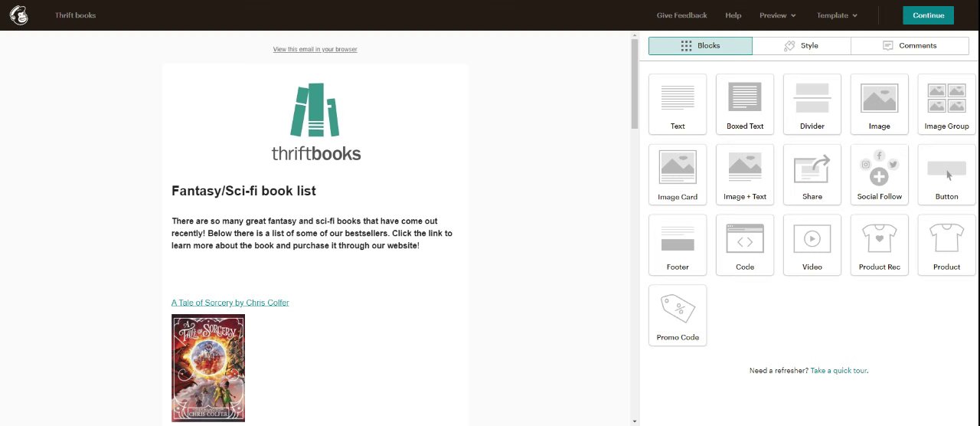980x426 pixels.
Task: Add a Social Follow block
Action: [x=880, y=175]
